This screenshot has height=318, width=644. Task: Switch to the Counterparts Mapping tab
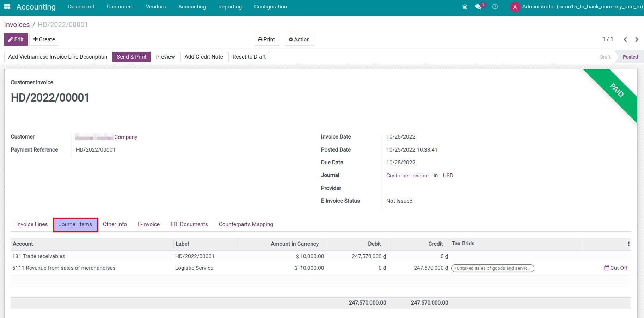click(x=246, y=224)
